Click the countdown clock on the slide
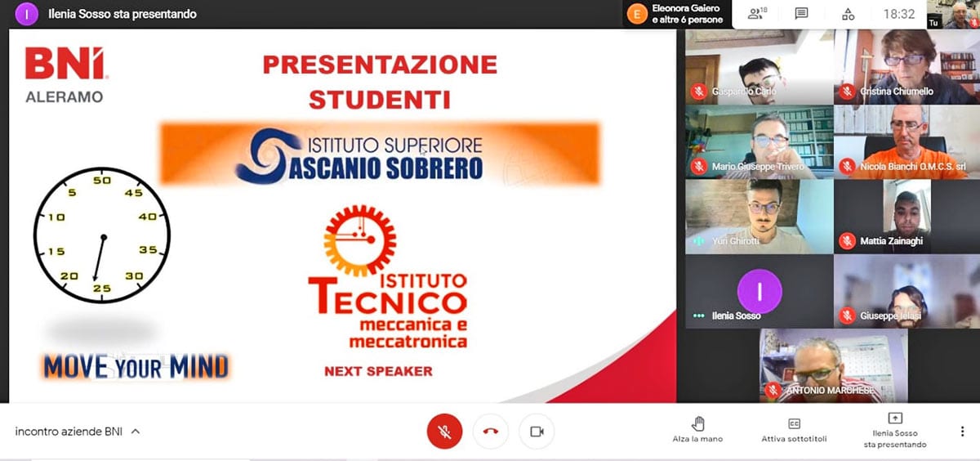Image resolution: width=980 pixels, height=461 pixels. pos(102,235)
